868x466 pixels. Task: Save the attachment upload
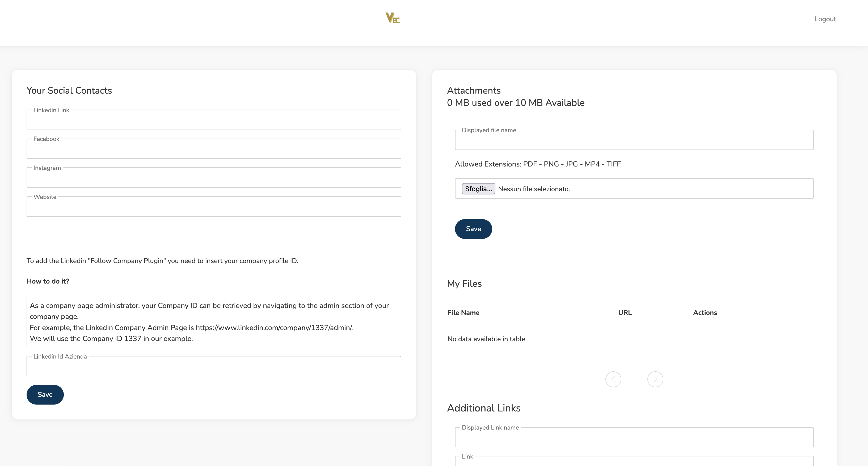[x=473, y=229]
